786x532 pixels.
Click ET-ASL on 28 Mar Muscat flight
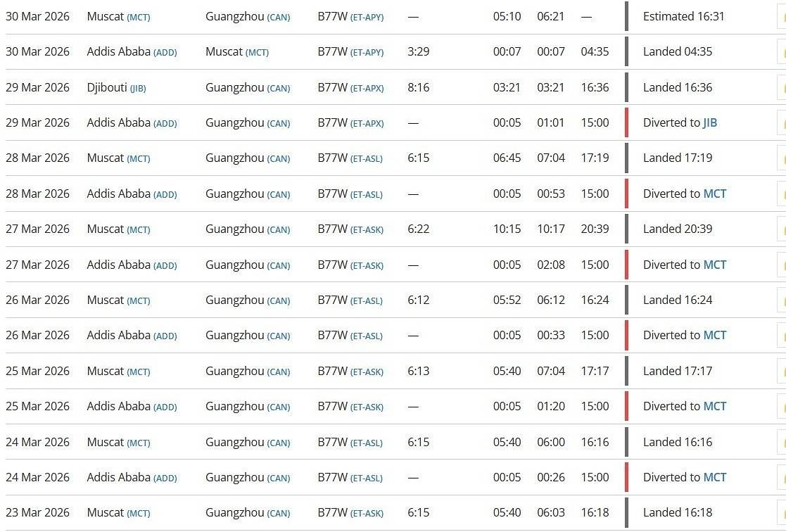pyautogui.click(x=367, y=159)
